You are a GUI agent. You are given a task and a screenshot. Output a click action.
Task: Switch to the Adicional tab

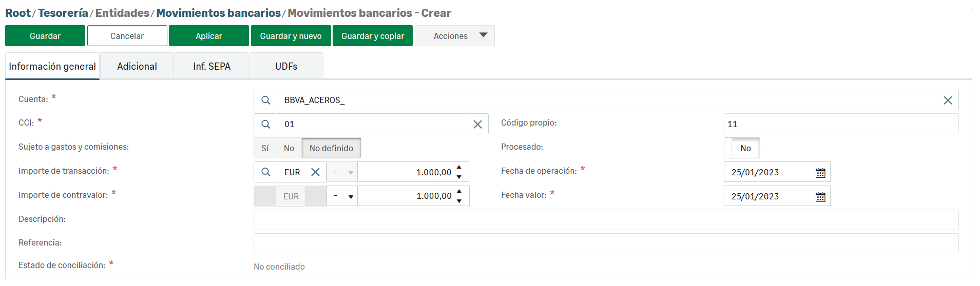tap(137, 66)
